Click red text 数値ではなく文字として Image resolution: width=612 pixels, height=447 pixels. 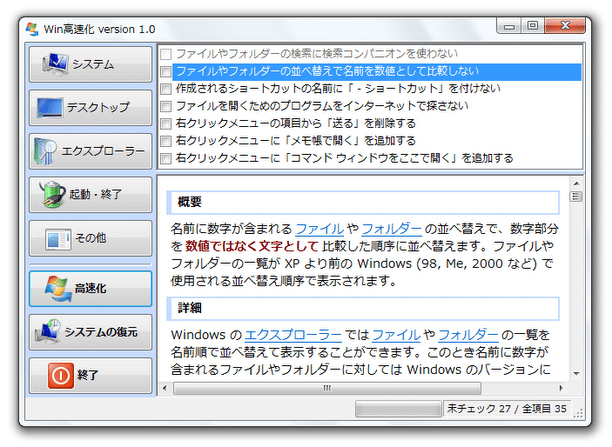(252, 246)
